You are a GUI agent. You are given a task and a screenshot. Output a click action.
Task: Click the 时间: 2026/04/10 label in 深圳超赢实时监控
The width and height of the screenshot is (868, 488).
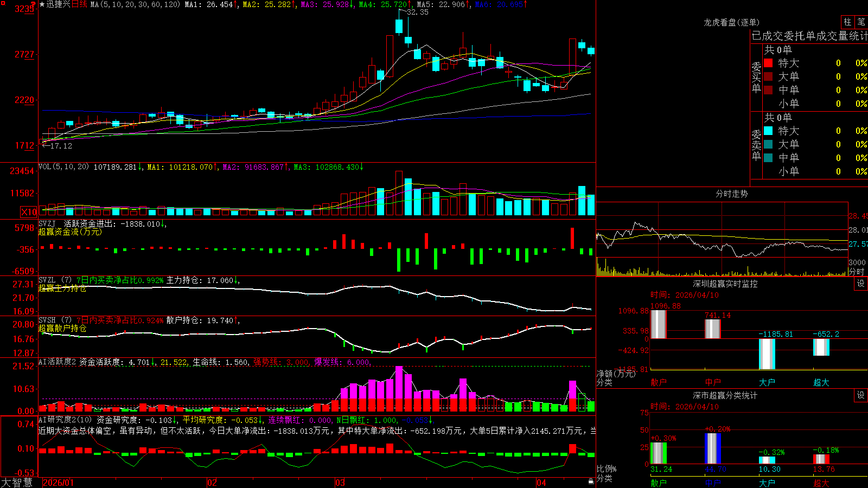(x=685, y=295)
